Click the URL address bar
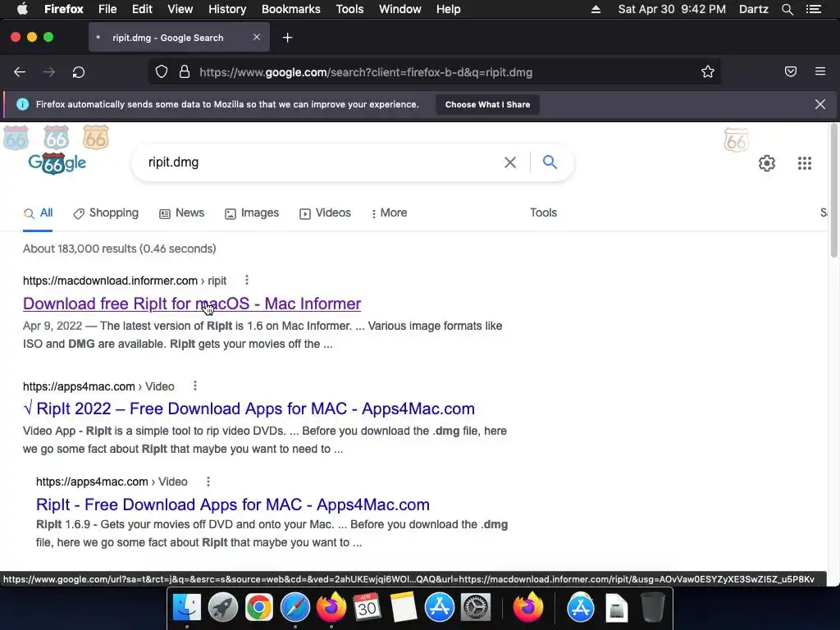The width and height of the screenshot is (840, 630). point(434,72)
